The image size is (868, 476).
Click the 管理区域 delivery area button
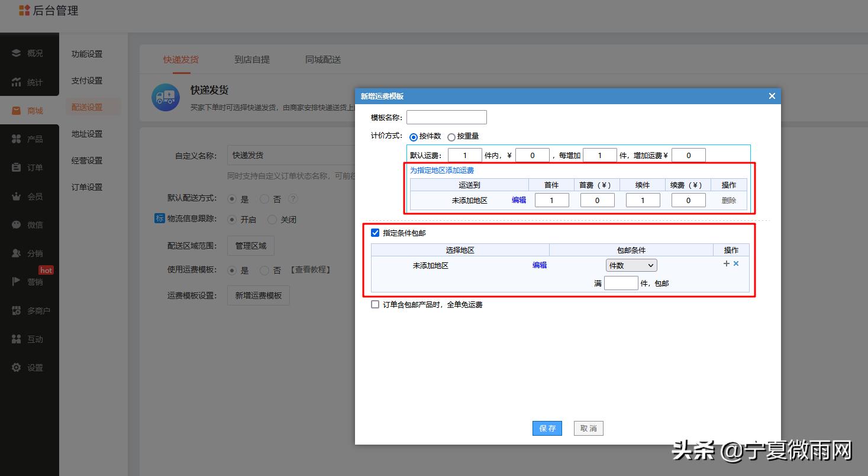250,245
